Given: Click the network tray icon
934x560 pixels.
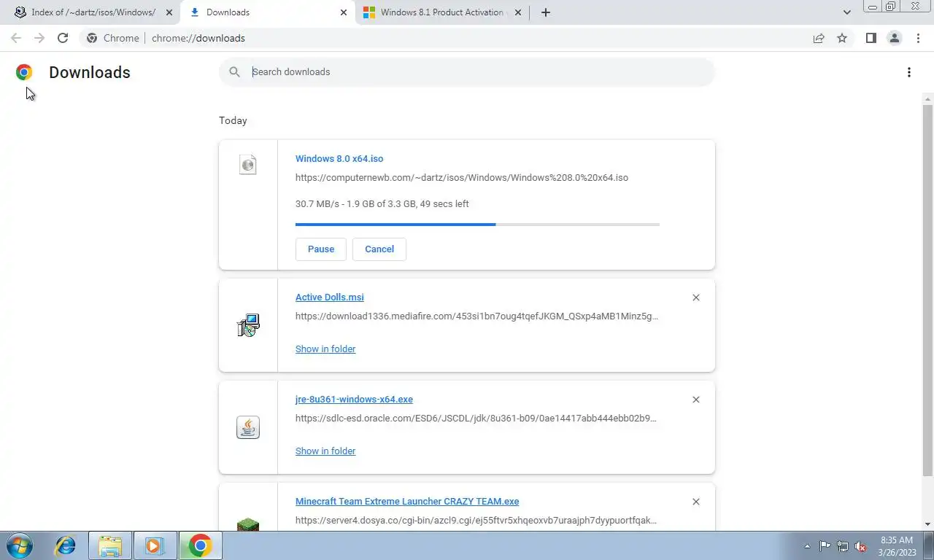Looking at the screenshot, I should click(843, 546).
